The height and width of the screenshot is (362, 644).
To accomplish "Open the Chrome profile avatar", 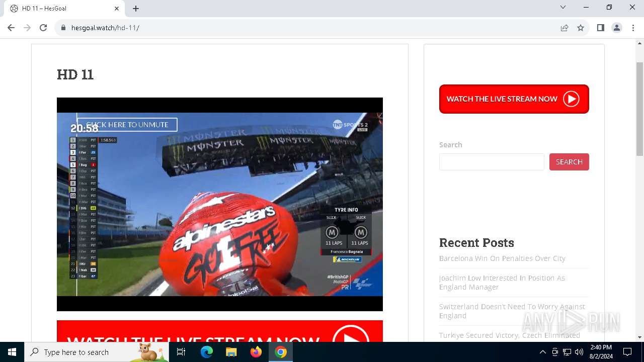I will coord(617,28).
